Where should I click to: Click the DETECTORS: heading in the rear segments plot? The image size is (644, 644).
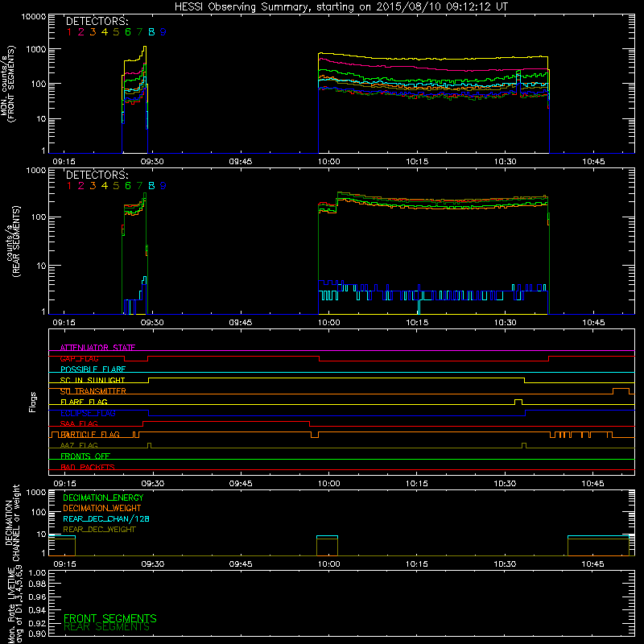click(x=97, y=175)
